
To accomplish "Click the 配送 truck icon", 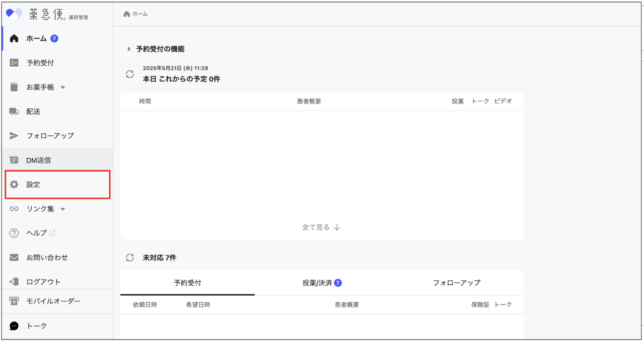I will [x=14, y=111].
